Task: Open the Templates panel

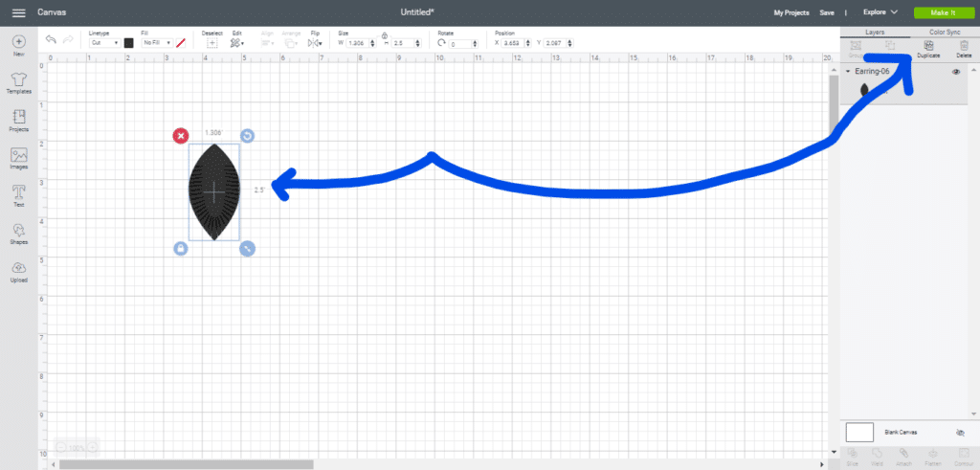Action: 18,82
